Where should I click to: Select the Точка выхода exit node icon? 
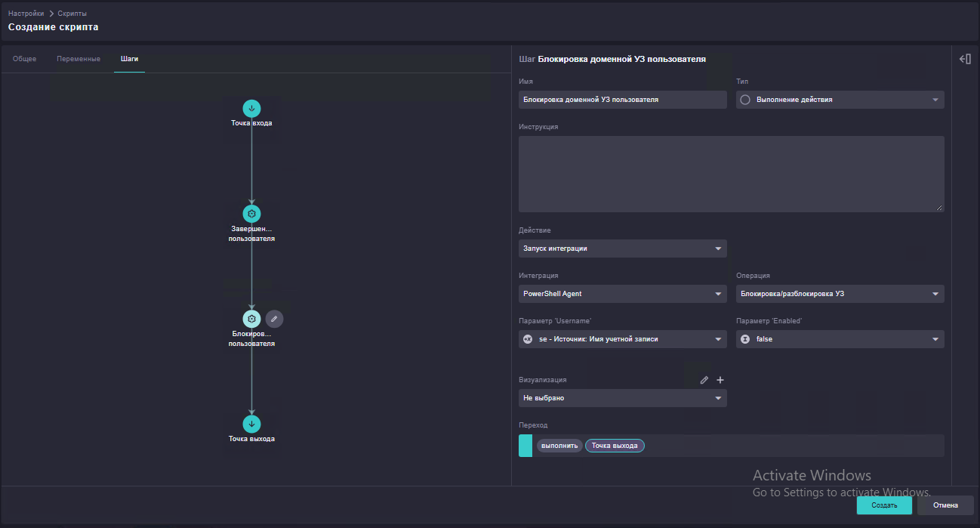(x=251, y=424)
